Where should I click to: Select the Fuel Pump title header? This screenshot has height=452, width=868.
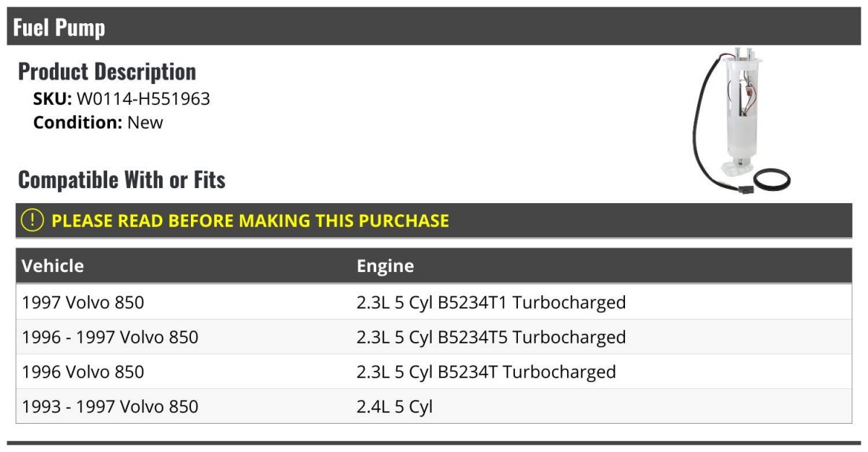[x=59, y=27]
